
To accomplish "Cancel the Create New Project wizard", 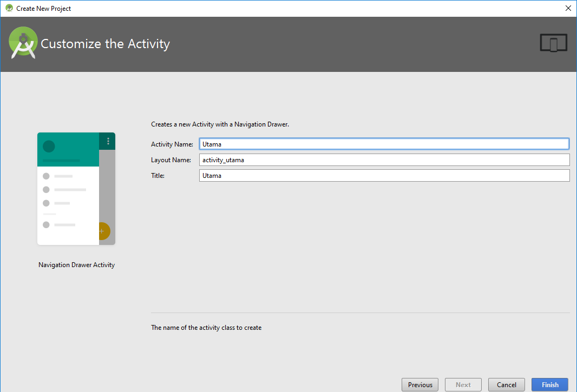I will coord(506,384).
